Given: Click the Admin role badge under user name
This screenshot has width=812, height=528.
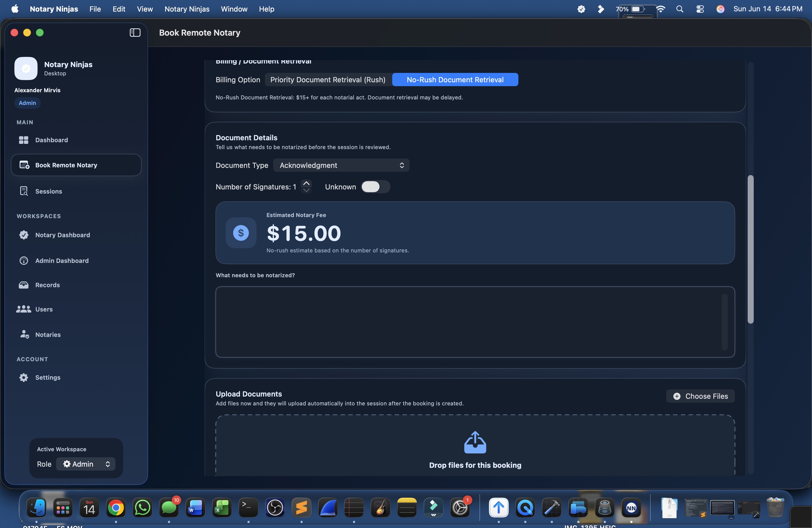Looking at the screenshot, I should coord(27,103).
